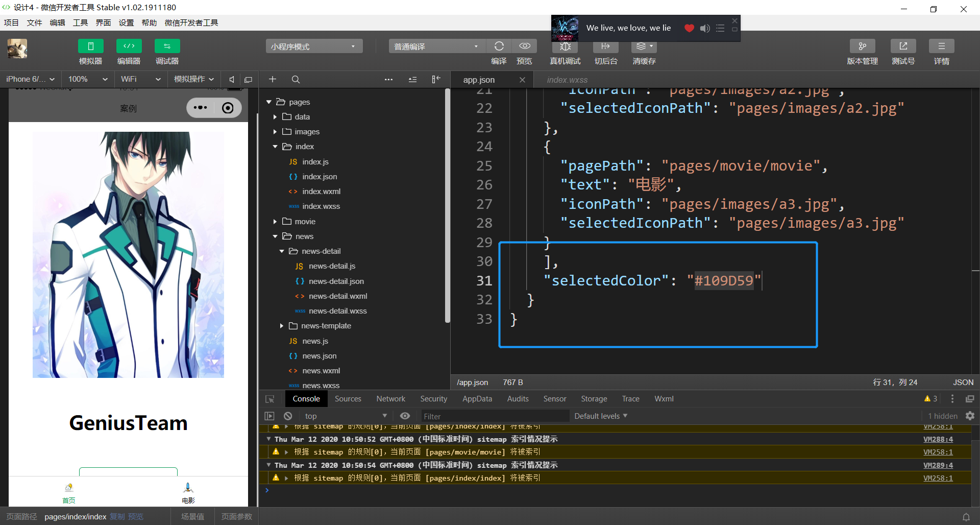Click the heart like icon in music player
Image resolution: width=980 pixels, height=525 pixels.
coord(689,28)
